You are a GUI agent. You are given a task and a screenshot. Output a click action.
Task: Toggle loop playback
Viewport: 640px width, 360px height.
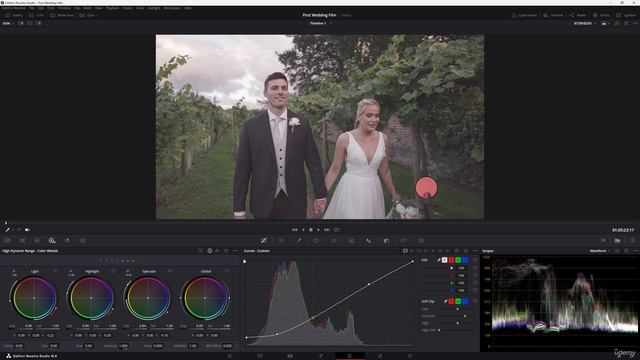pyautogui.click(x=336, y=230)
